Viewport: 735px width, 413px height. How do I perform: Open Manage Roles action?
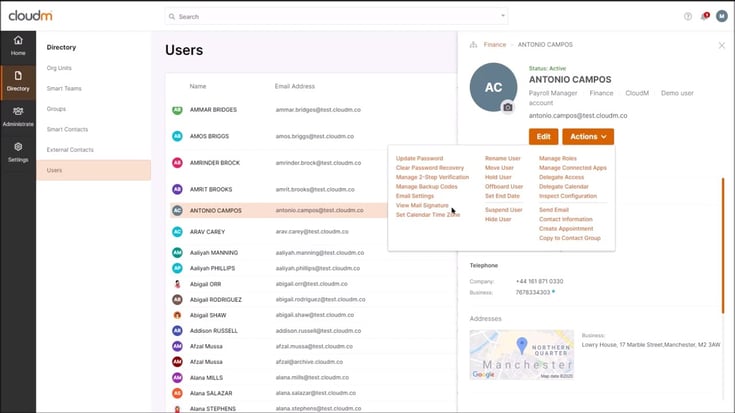point(558,158)
